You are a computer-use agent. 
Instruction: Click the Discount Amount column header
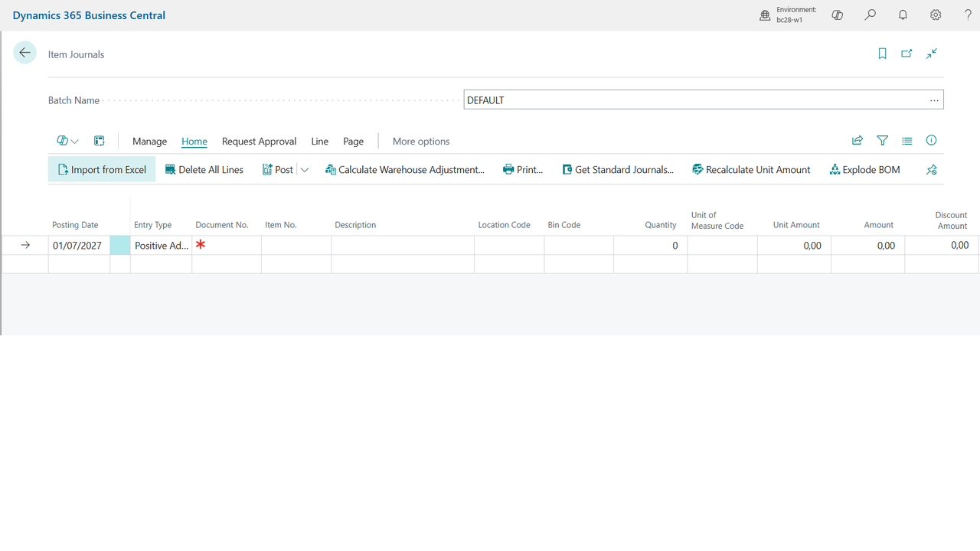click(x=952, y=220)
